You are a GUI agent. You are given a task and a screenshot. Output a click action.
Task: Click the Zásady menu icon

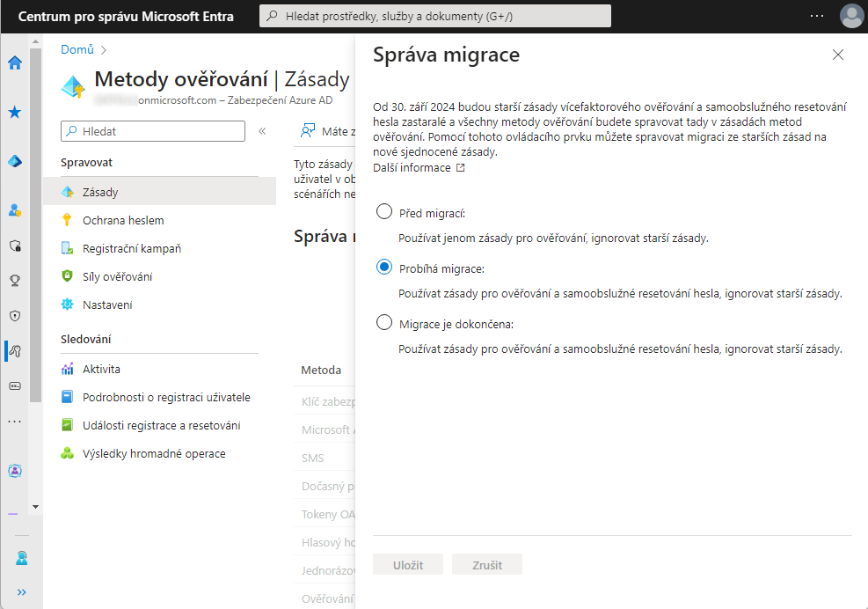68,192
